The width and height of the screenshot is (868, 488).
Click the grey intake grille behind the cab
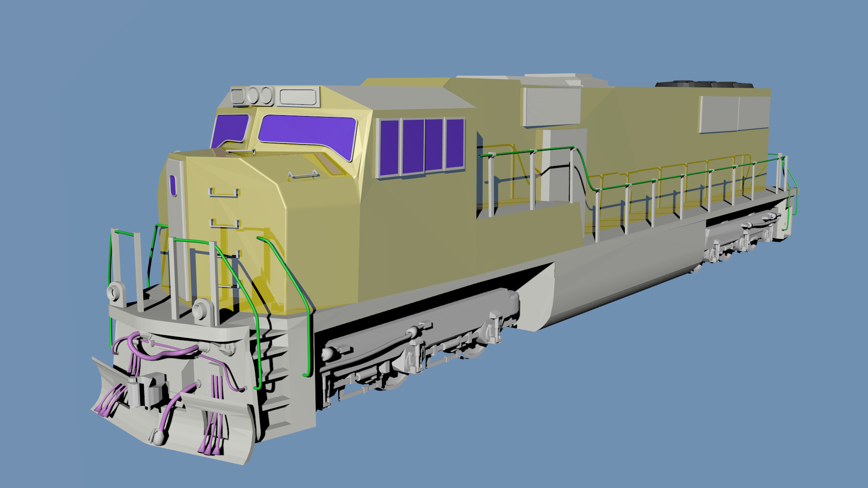552,106
